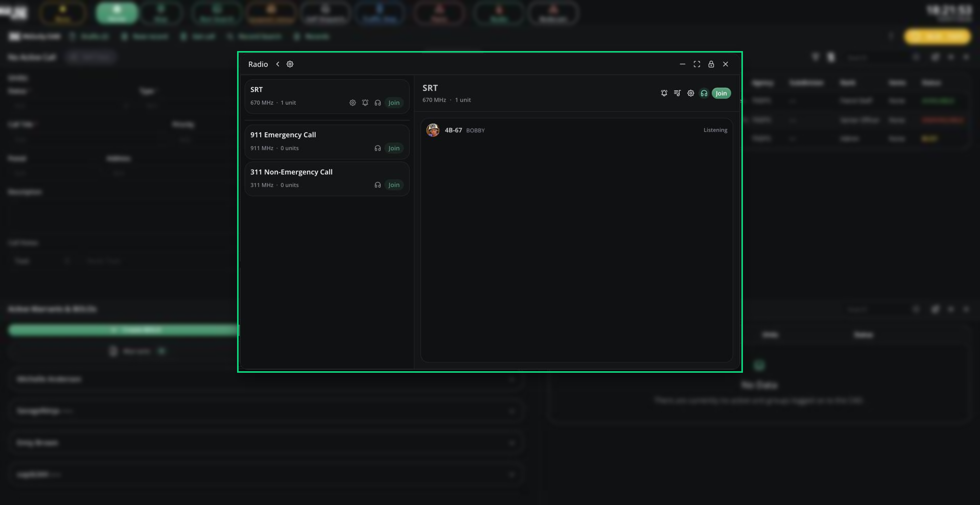
Task: Listen to 311 Non-Emergency Call via headphones
Action: pyautogui.click(x=378, y=185)
